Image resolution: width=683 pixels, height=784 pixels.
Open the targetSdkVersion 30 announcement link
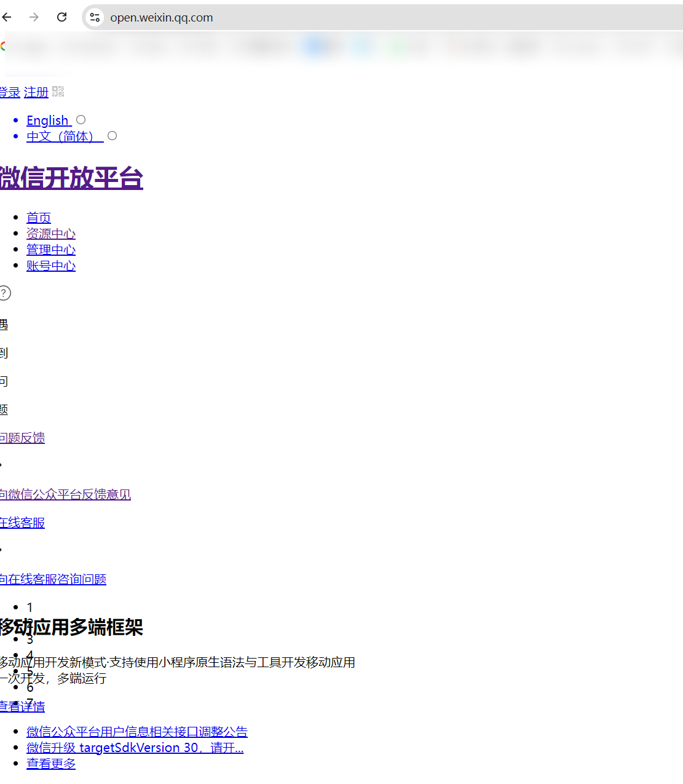click(x=135, y=748)
